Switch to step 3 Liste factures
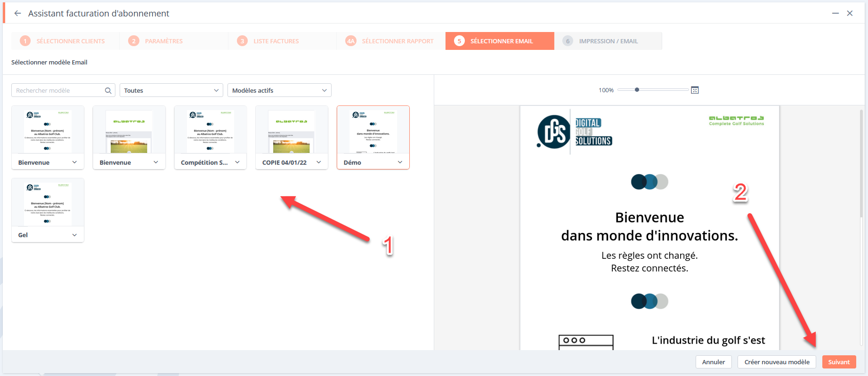868x376 pixels. point(281,41)
